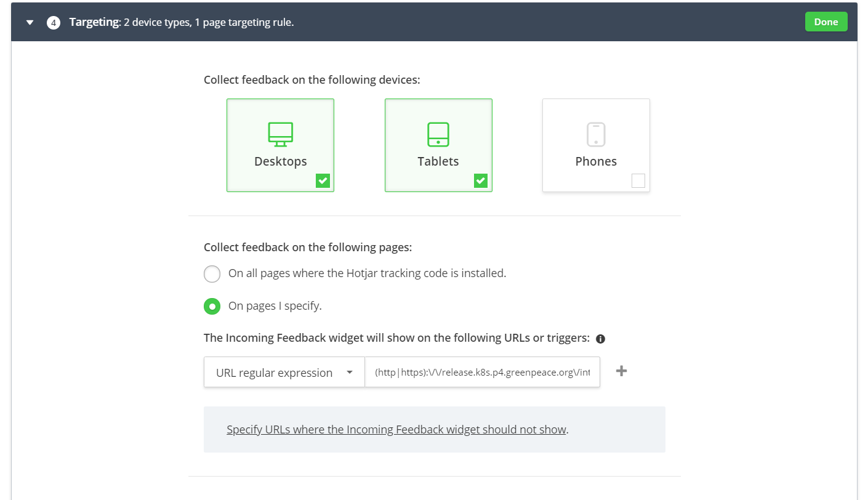Enable the Phones checkbox
Viewport: 868px width, 500px height.
click(x=638, y=180)
